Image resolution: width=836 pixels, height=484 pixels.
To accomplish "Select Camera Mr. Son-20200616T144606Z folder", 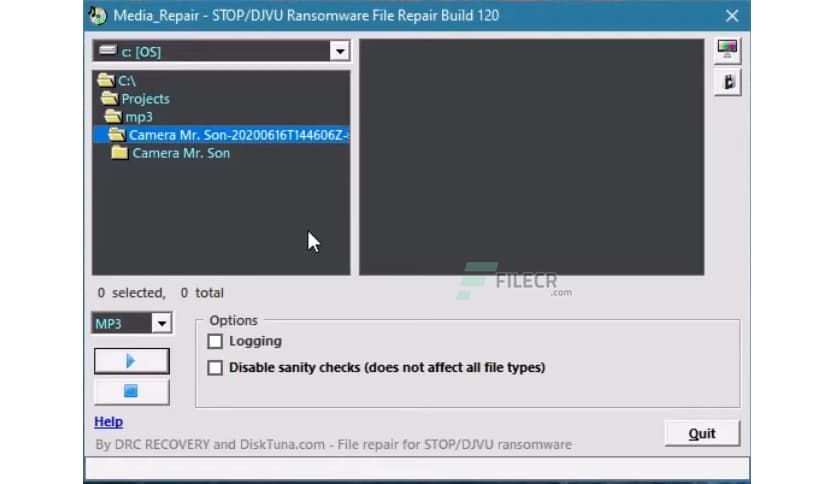I will (x=222, y=135).
